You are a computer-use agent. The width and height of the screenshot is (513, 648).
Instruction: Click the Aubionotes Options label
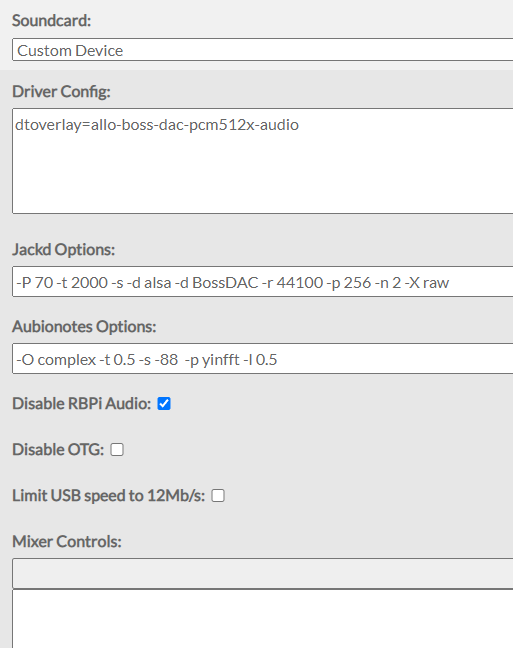(x=84, y=326)
